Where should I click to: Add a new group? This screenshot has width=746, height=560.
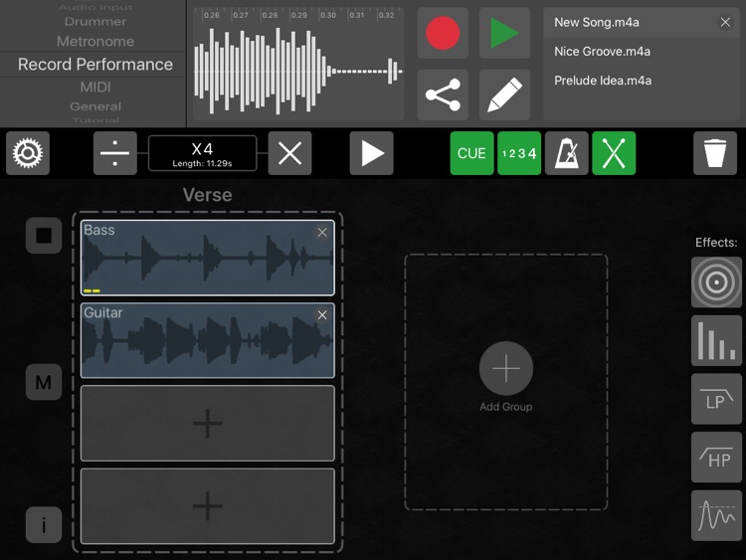(505, 368)
